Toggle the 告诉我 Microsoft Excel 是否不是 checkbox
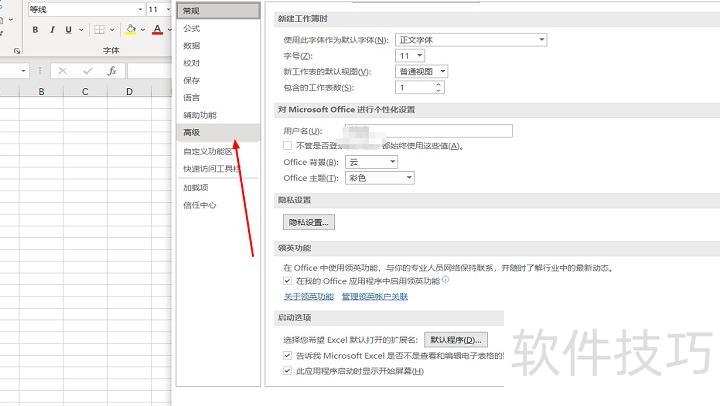 [287, 355]
